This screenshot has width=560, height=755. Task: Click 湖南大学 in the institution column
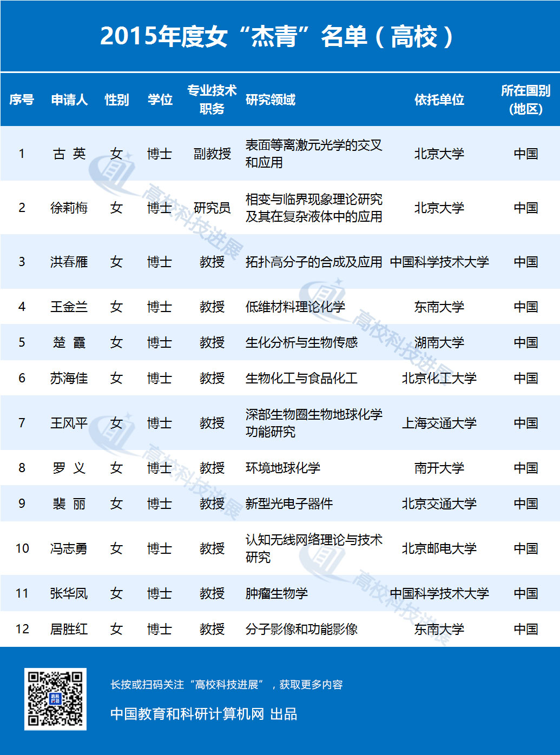tap(439, 343)
